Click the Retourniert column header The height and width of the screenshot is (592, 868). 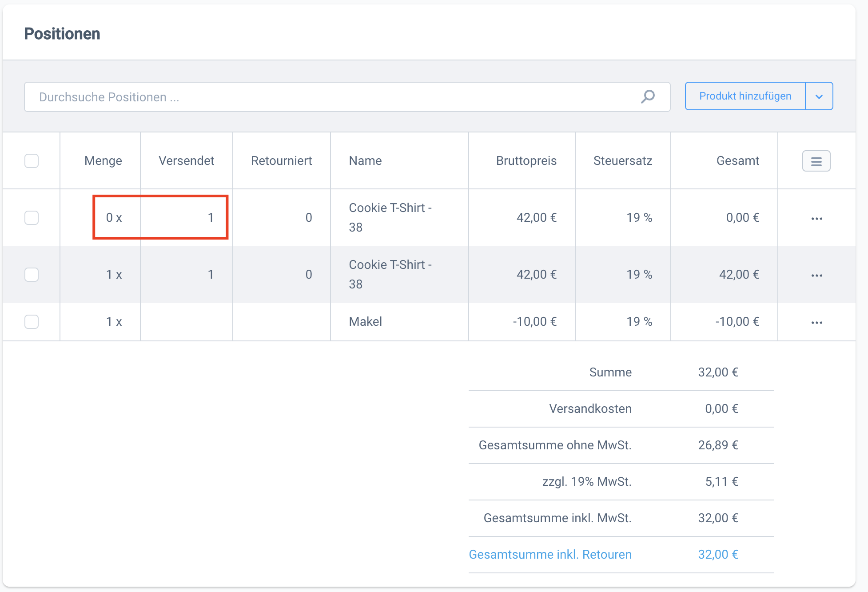[281, 161]
